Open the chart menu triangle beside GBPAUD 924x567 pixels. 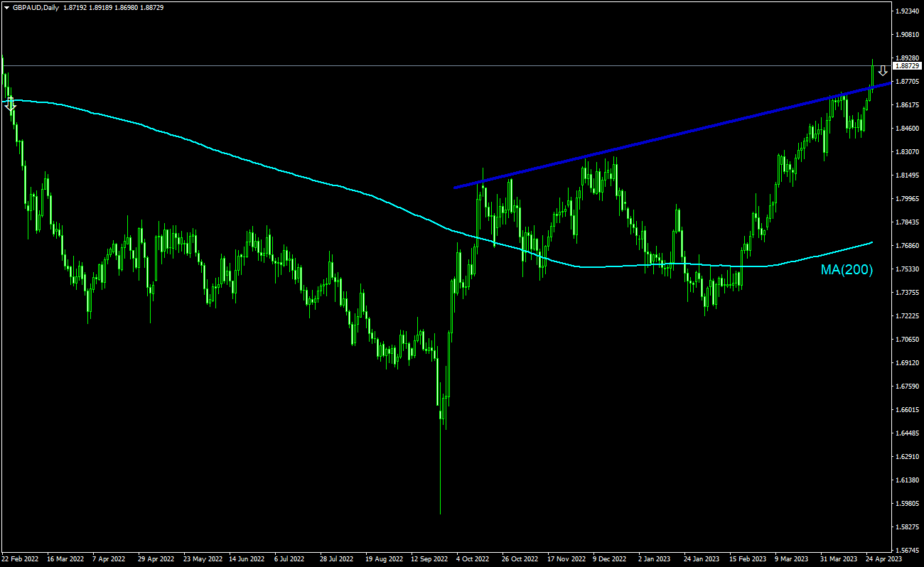(x=6, y=8)
